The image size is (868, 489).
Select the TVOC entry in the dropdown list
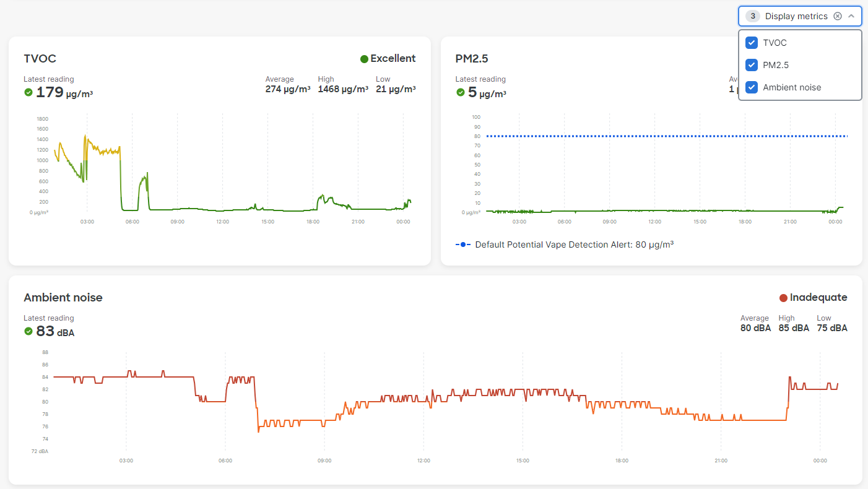[775, 43]
